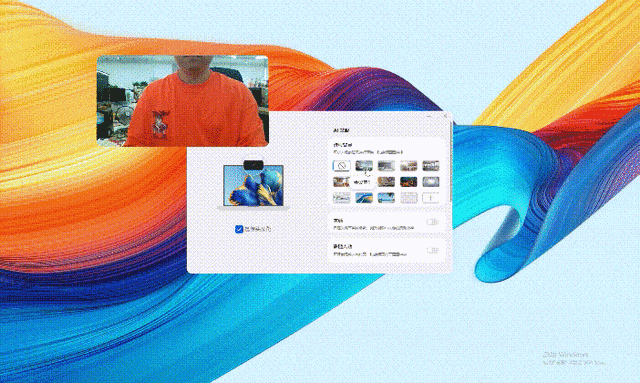
Task: Select the no-background circle-slash option
Action: pyautogui.click(x=342, y=166)
